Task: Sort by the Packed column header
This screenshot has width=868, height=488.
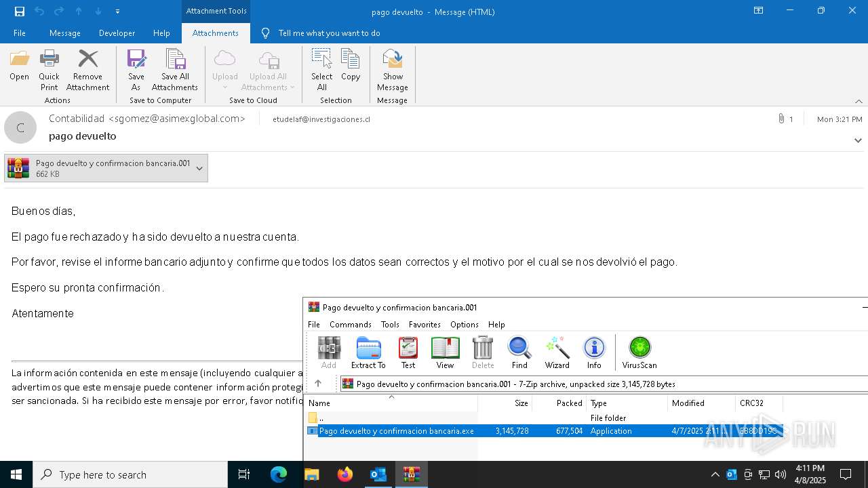Action: tap(559, 403)
